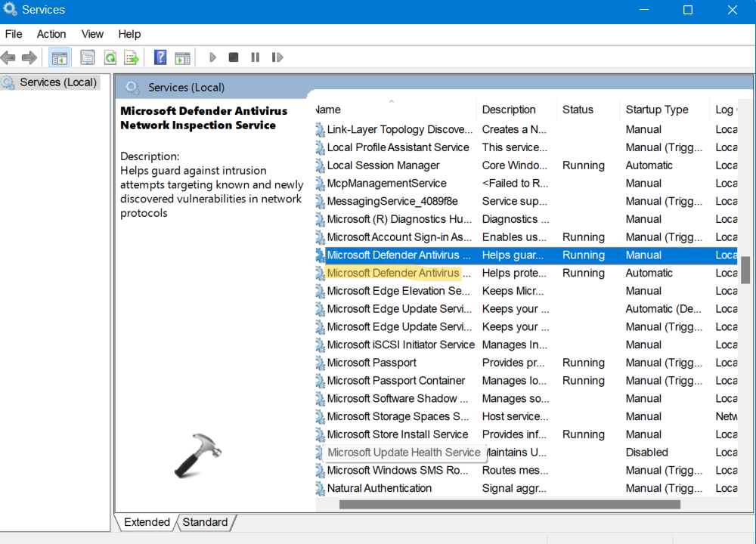Click the horizontal scrollbar under the services list
Viewport: 756px width, 544px height.
(x=510, y=505)
